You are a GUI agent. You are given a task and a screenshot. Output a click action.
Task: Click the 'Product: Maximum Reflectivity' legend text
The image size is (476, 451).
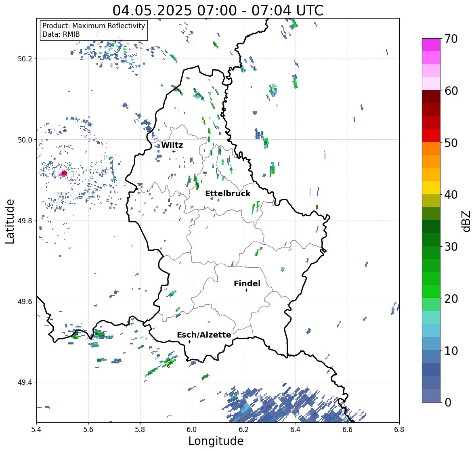[x=94, y=26]
